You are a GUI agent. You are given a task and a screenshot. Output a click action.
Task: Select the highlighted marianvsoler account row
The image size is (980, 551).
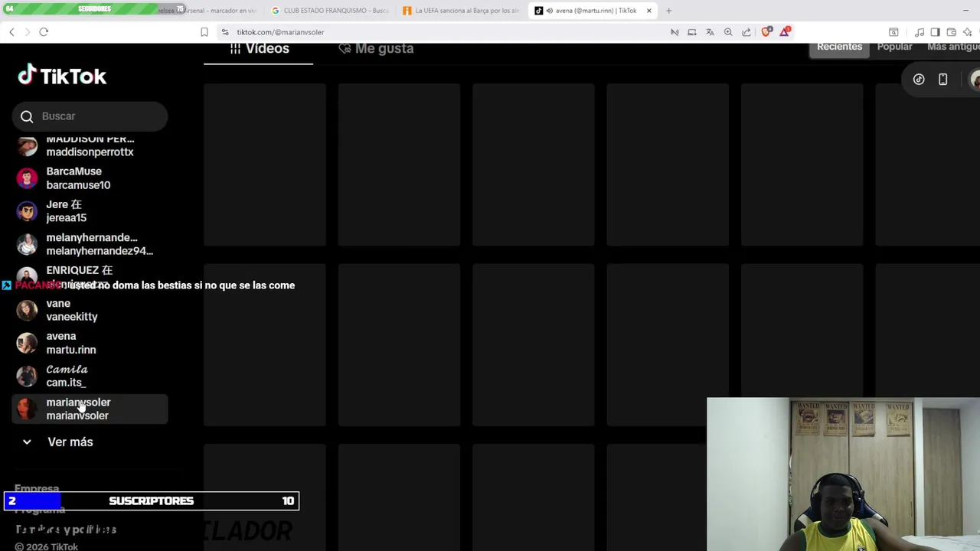point(90,409)
